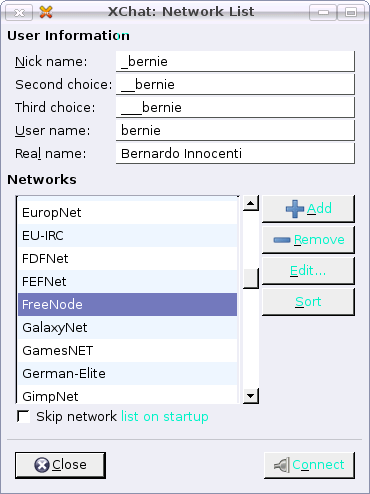
Task: Click the minus Remove icon
Action: (282, 240)
